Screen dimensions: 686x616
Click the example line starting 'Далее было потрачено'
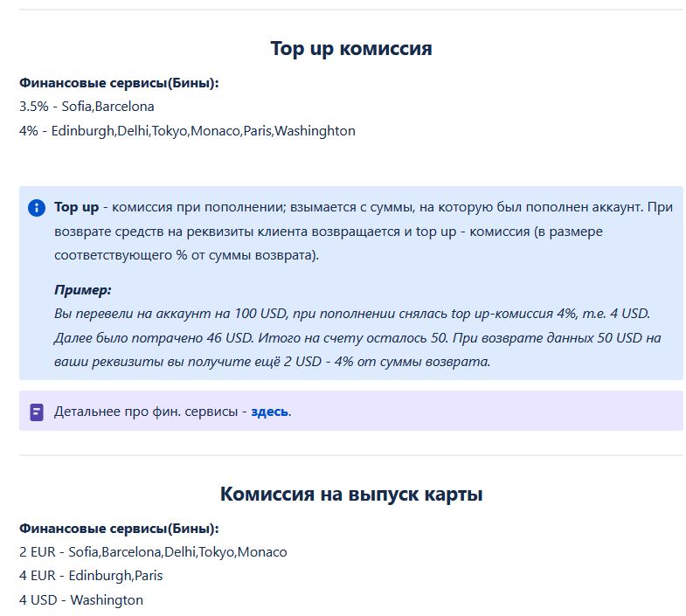[x=357, y=338]
